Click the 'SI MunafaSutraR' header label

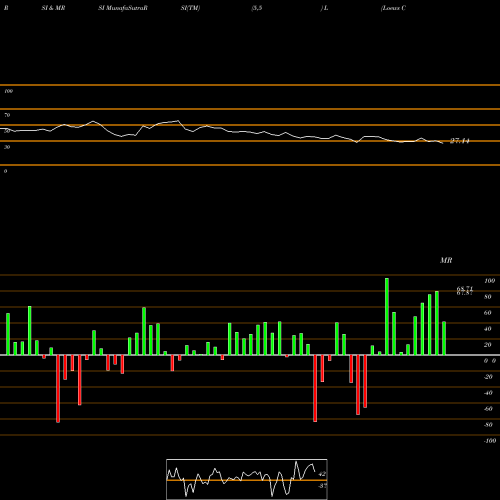[123, 8]
